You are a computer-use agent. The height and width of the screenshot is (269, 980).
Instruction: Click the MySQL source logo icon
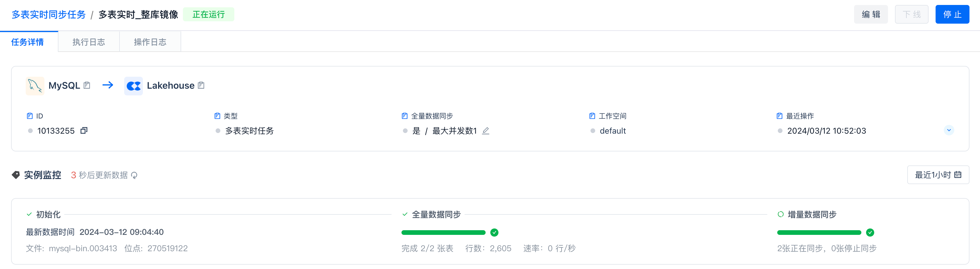(35, 86)
